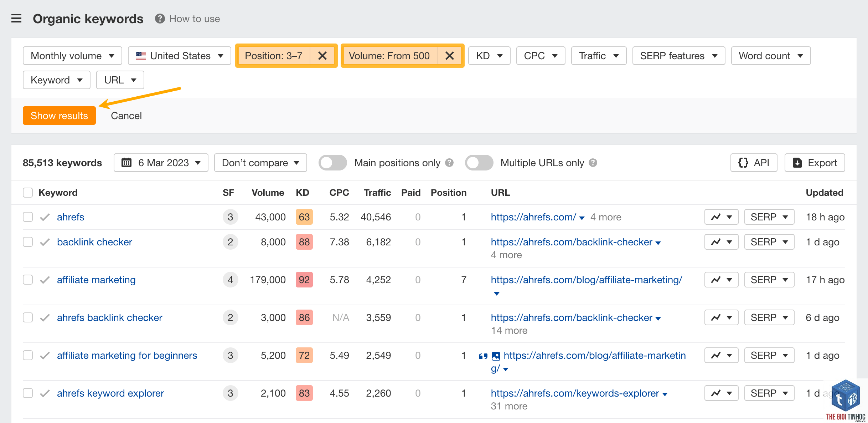The width and height of the screenshot is (868, 423).
Task: Sort by Position column header
Action: pos(449,193)
